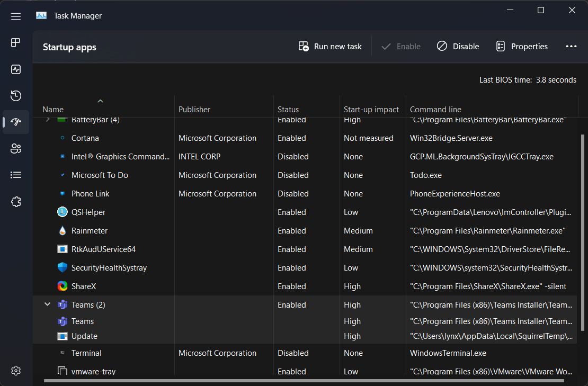Viewport: 588px width, 386px height.
Task: Click the ShareX app icon
Action: [63, 286]
